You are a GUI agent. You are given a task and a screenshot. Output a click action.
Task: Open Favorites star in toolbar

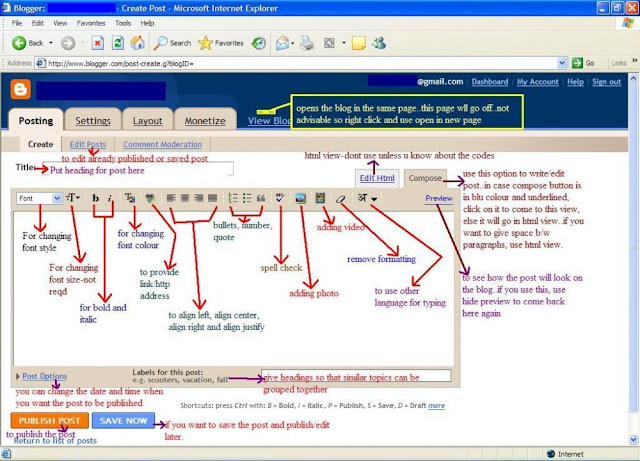point(221,43)
